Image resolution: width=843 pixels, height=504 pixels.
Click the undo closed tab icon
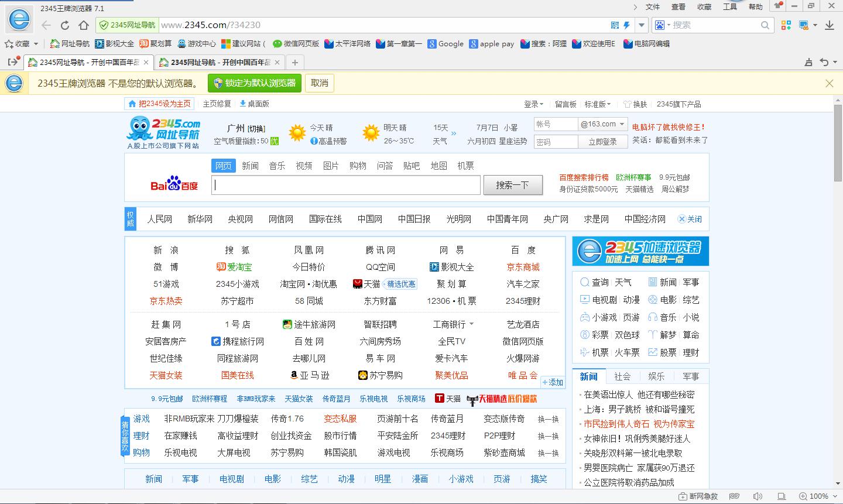824,62
